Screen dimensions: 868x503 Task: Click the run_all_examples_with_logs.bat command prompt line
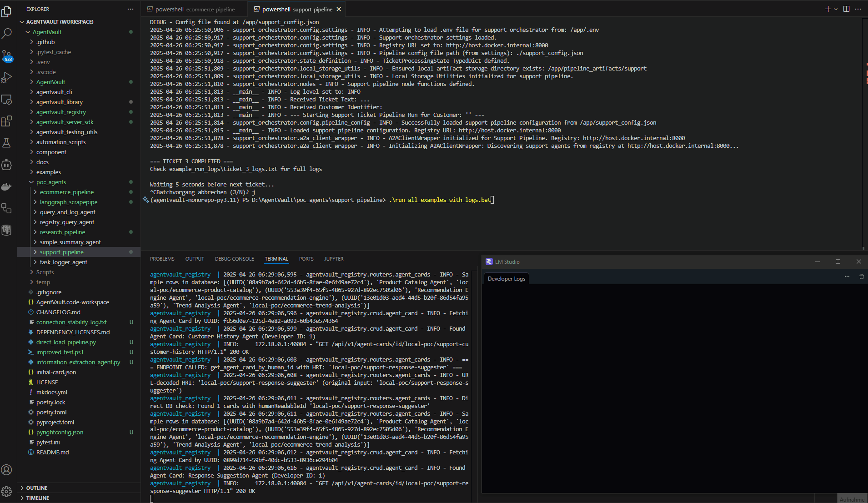coord(321,200)
